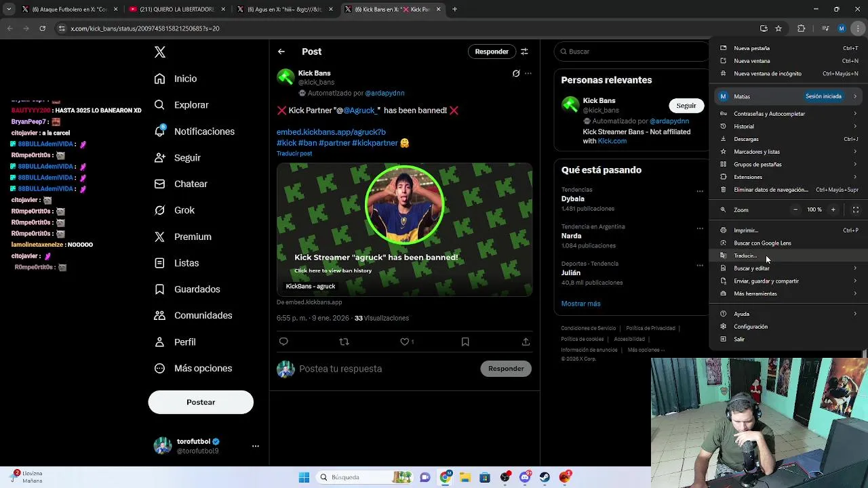Viewport: 868px width, 488px height.
Task: Switch to QUIERO LA LIBERTADORES tab
Action: coord(178,9)
